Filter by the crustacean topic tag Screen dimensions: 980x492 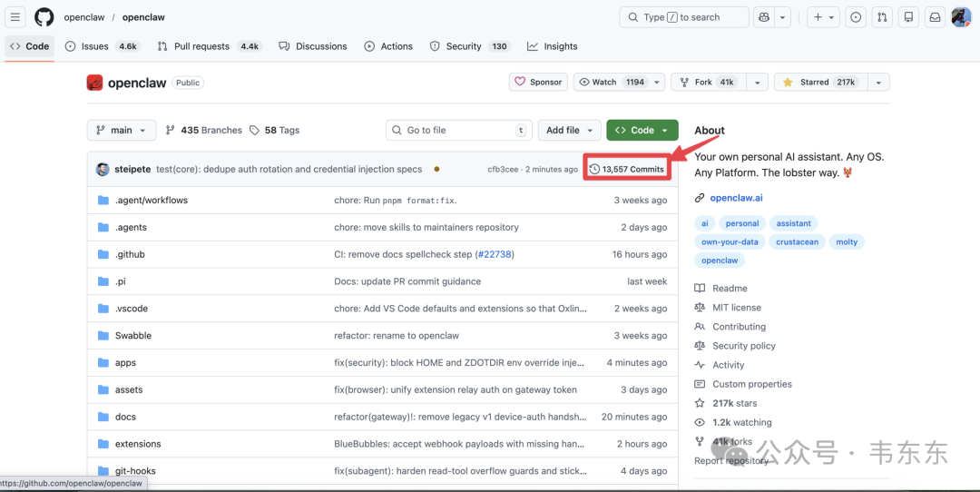click(x=797, y=242)
